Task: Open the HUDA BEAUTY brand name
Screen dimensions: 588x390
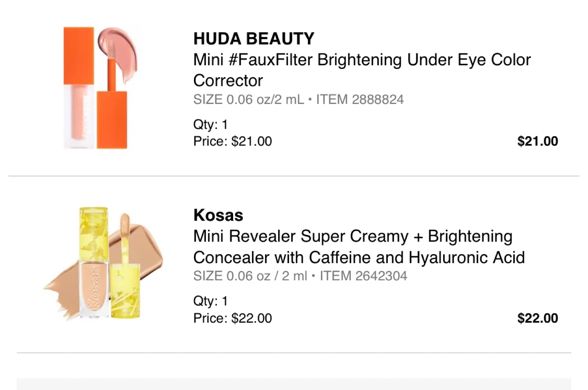Action: click(x=254, y=39)
